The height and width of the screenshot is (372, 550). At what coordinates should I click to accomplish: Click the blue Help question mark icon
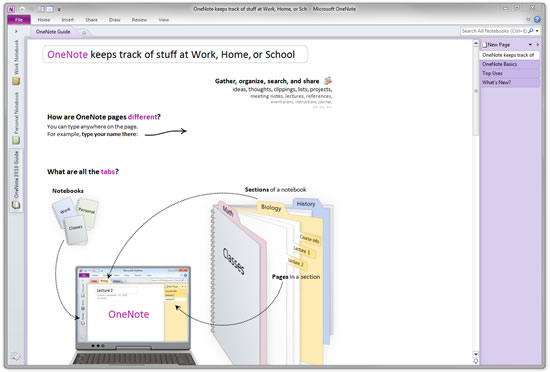pos(537,20)
